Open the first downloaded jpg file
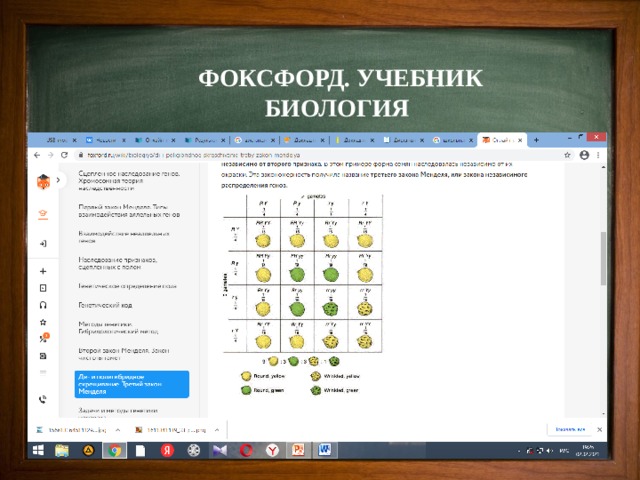The image size is (640, 480). pyautogui.click(x=72, y=430)
